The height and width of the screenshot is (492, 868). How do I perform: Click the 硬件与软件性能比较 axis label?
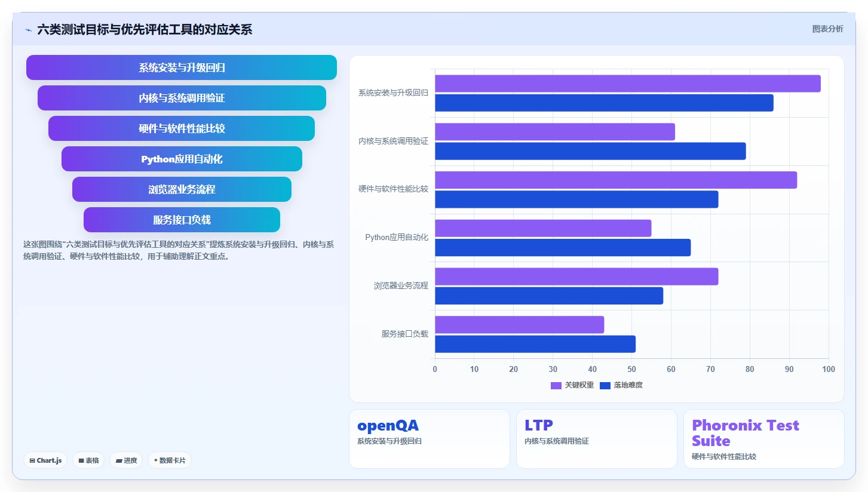coord(393,189)
